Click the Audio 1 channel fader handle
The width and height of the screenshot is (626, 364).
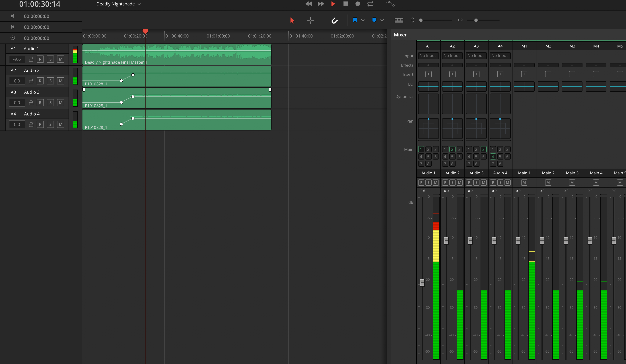422,283
